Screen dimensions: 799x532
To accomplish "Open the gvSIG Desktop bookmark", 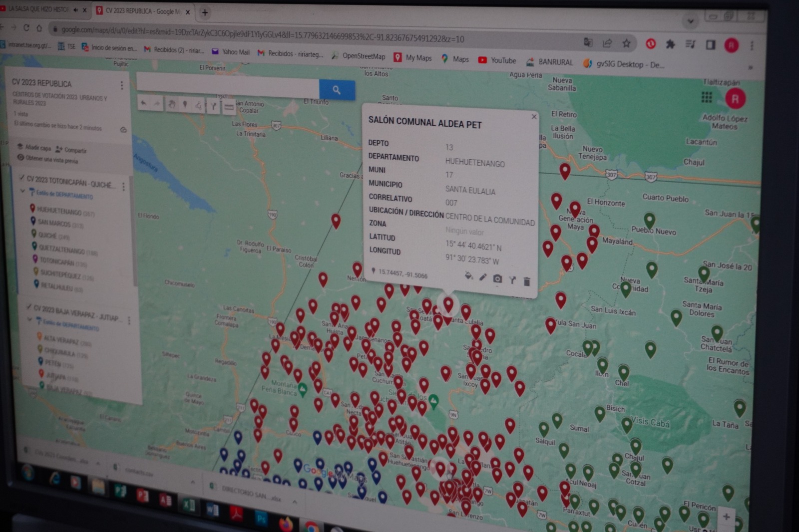I will 623,64.
